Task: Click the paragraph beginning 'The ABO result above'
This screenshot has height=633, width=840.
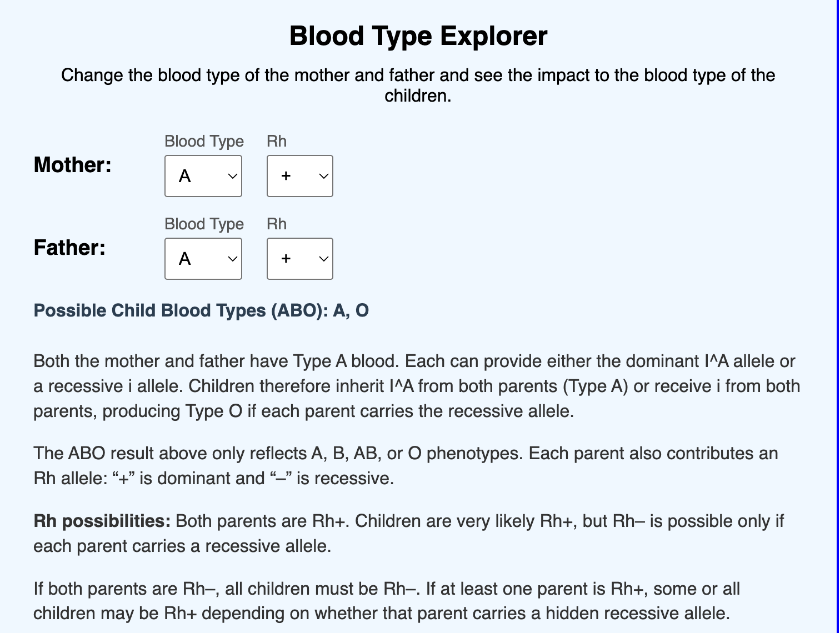Action: pyautogui.click(x=406, y=465)
